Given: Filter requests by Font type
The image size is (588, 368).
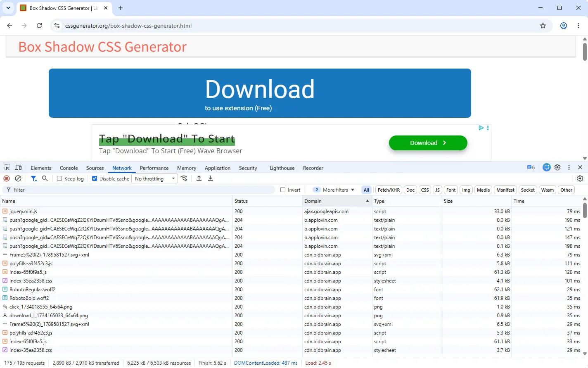Looking at the screenshot, I should click(x=451, y=190).
